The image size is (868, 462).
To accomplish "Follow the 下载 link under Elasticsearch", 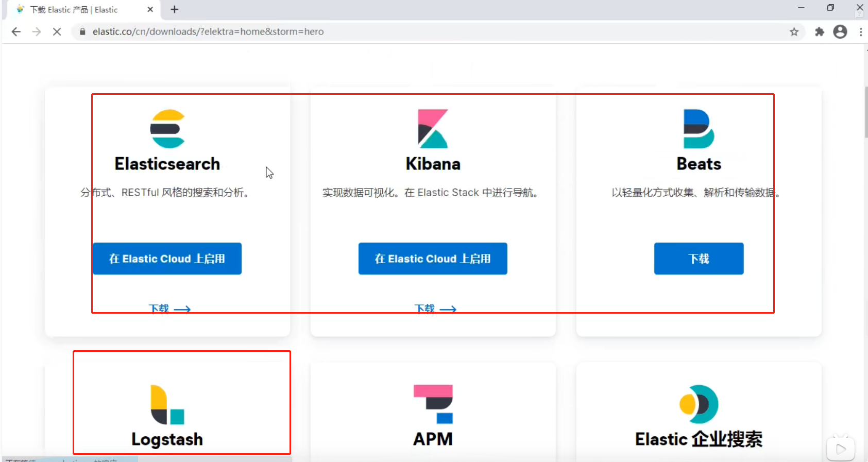I will point(169,309).
